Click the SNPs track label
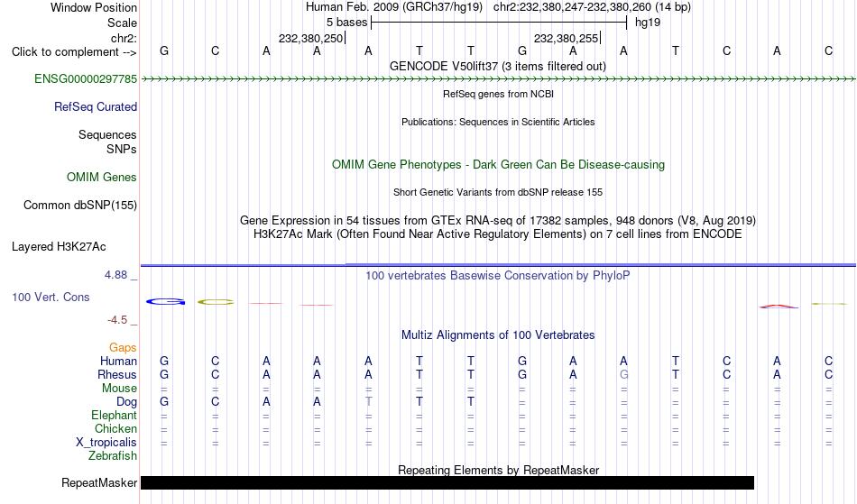 [x=122, y=149]
